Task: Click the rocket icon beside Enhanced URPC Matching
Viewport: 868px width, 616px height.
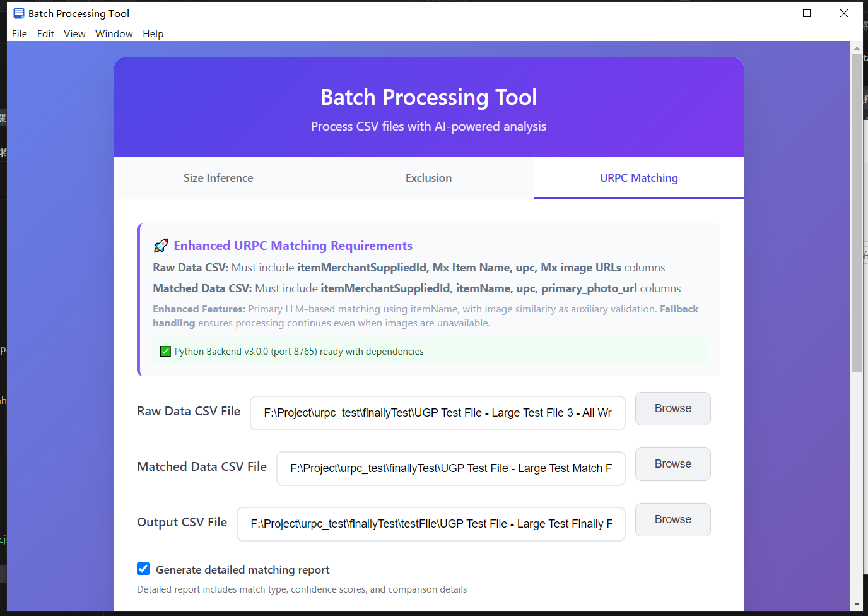Action: pos(161,245)
